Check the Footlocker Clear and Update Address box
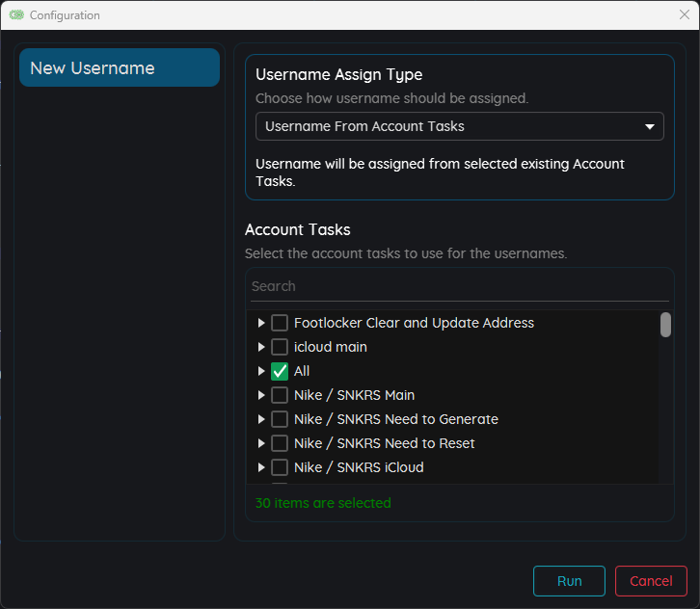This screenshot has width=700, height=609. (280, 323)
